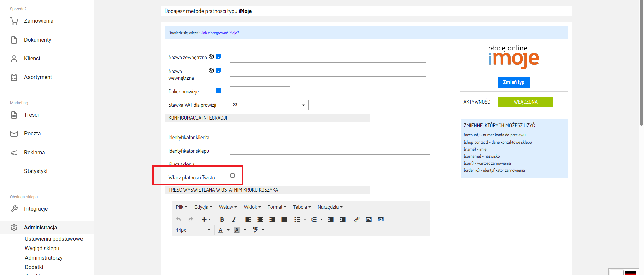Increase indent in the editor
Viewport: 644px width, 275px height.
pyautogui.click(x=343, y=219)
